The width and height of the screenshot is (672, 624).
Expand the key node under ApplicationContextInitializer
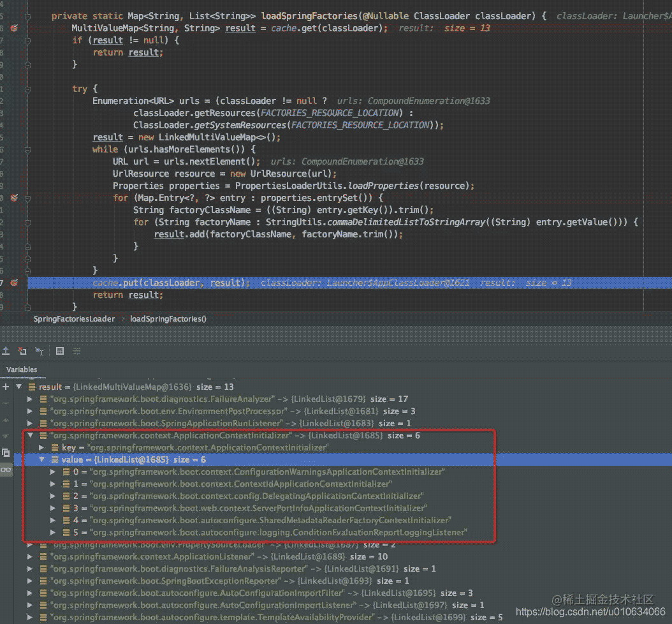(x=41, y=447)
